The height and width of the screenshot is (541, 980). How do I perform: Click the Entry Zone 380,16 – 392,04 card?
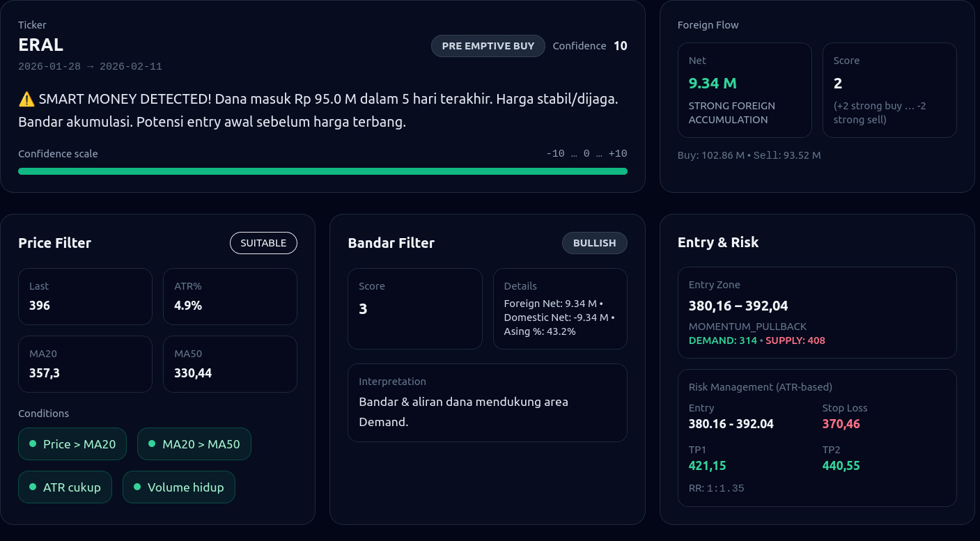817,313
